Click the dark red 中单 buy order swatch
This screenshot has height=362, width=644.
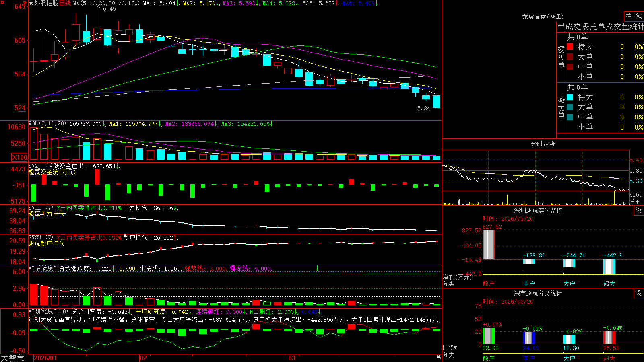pos(570,67)
